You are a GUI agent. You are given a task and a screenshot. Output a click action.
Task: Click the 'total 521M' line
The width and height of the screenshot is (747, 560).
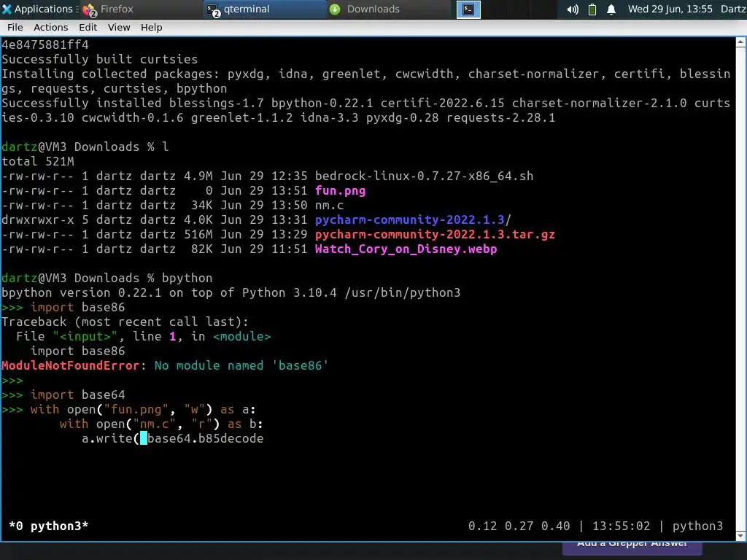38,161
